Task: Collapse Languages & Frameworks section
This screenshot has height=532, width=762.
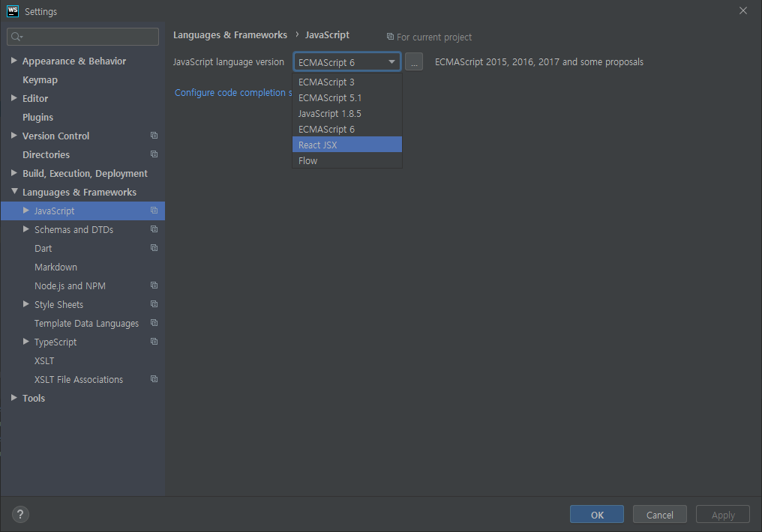Action: pyautogui.click(x=14, y=192)
